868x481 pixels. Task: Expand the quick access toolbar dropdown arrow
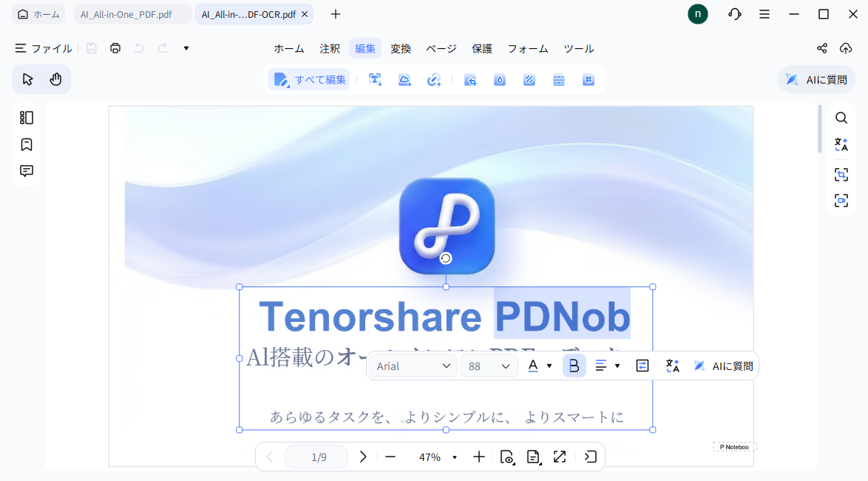(x=186, y=49)
